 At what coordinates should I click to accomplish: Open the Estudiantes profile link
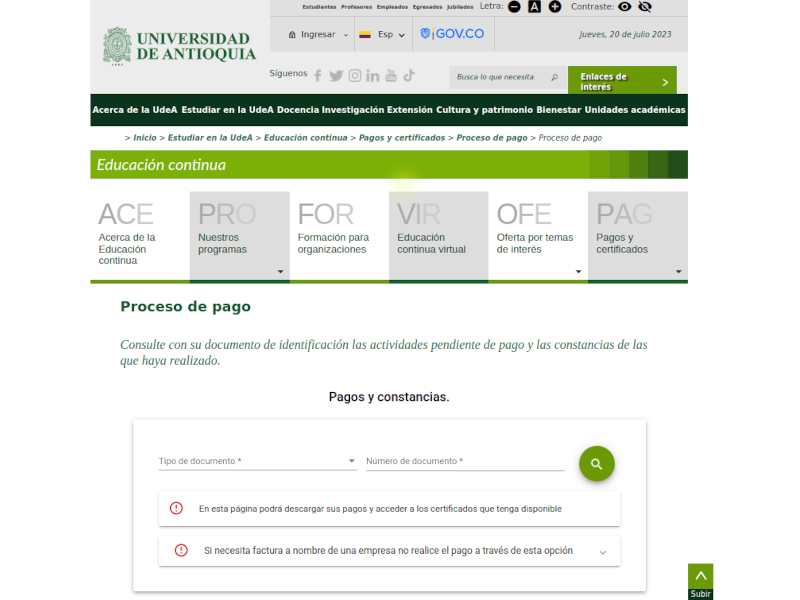(319, 7)
